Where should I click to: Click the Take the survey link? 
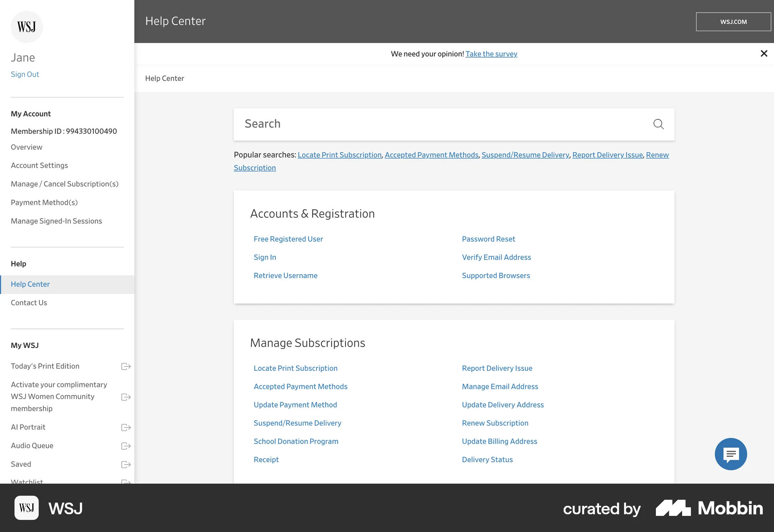(491, 54)
